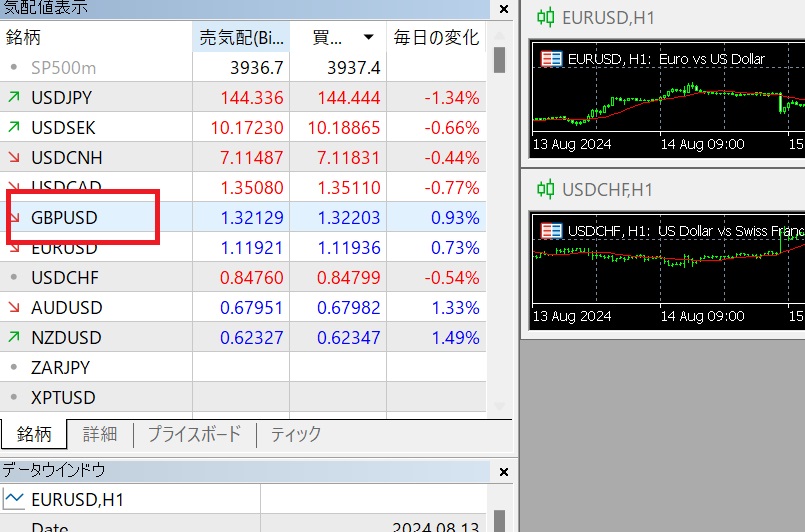Select the GBPUSD symbol row

(x=243, y=217)
